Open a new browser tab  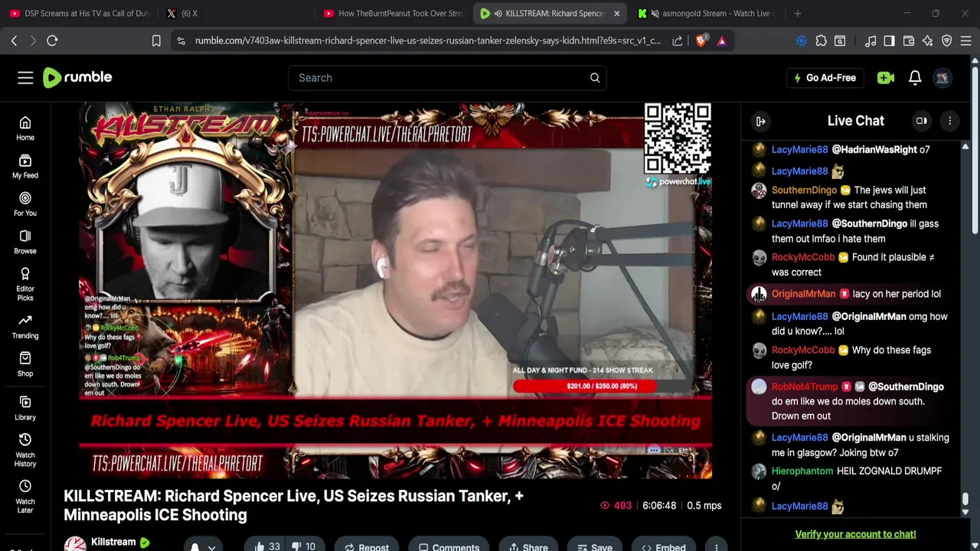point(797,13)
